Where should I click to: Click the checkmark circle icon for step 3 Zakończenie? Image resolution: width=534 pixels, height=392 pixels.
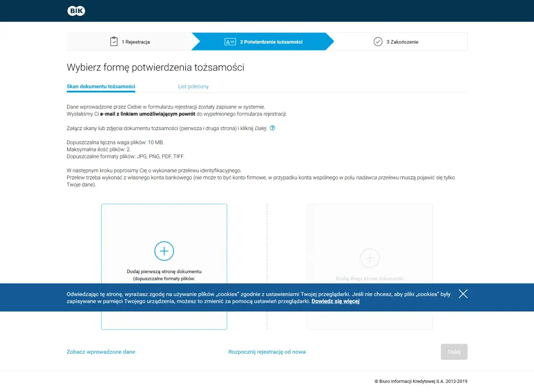click(378, 42)
